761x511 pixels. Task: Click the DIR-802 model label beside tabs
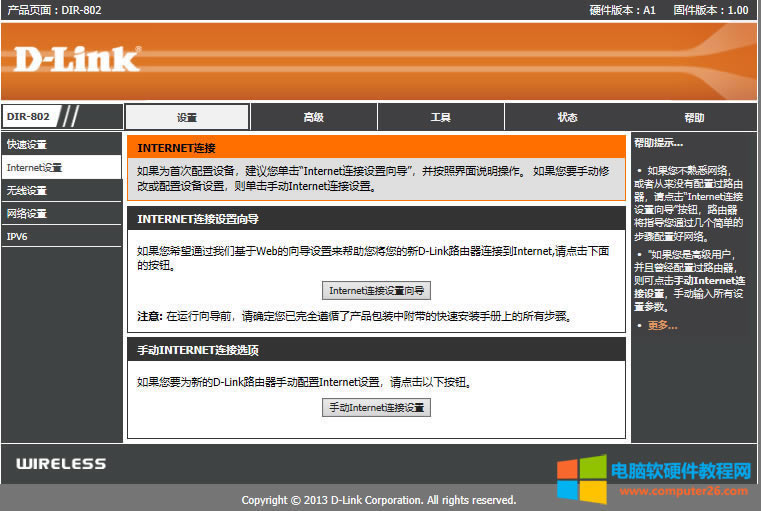click(27, 116)
